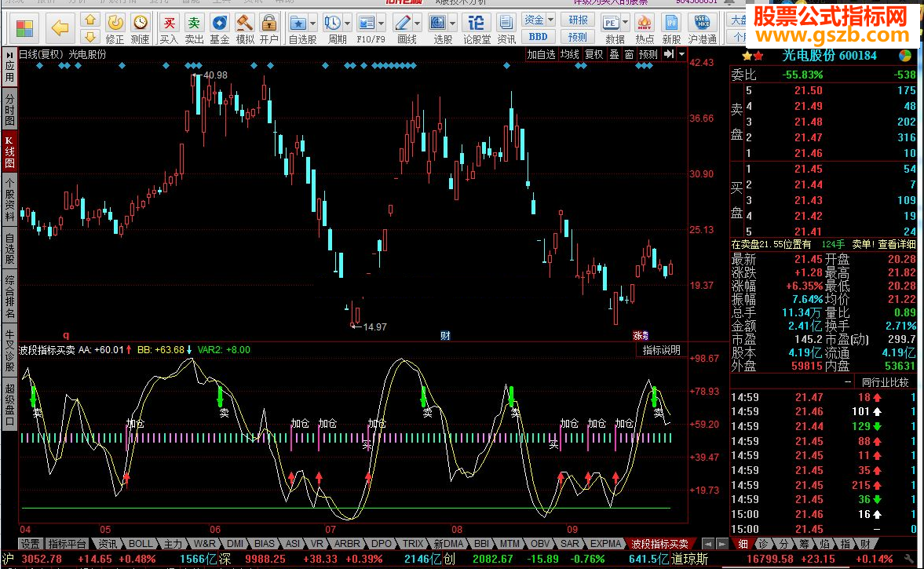Expand the 数据 dropdown arrow
This screenshot has width=924, height=569.
(x=625, y=24)
